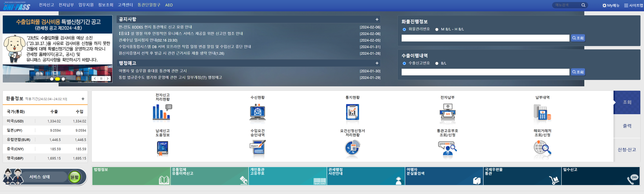
Task: Open the 여행자 분실물검색 tile
Action: 444,176
